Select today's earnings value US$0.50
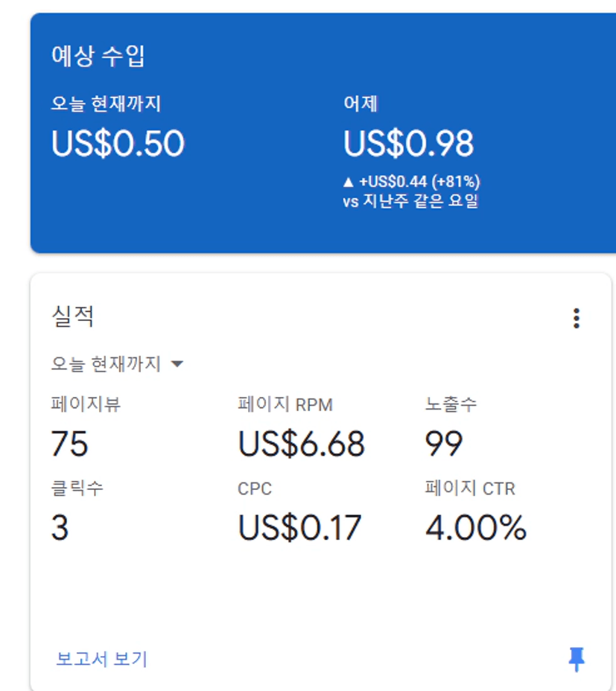Viewport: 616px width, 691px height. 118,144
